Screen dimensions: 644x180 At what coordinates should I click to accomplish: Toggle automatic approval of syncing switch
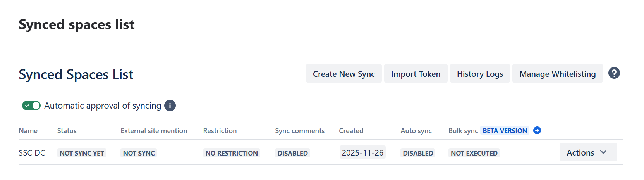(x=31, y=106)
